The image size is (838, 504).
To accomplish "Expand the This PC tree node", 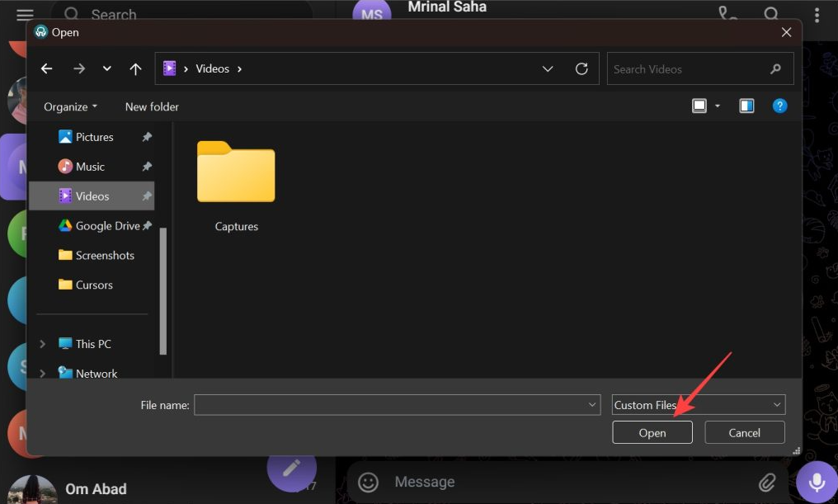I will pos(42,344).
